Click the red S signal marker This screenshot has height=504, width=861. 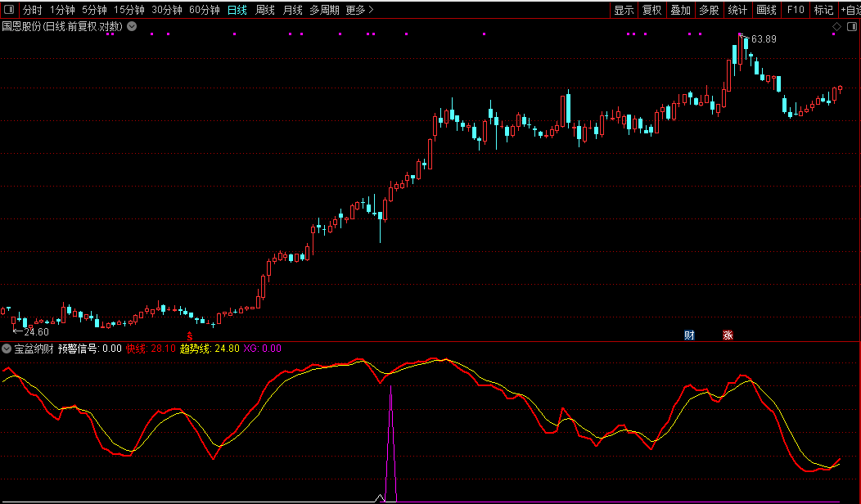click(190, 335)
